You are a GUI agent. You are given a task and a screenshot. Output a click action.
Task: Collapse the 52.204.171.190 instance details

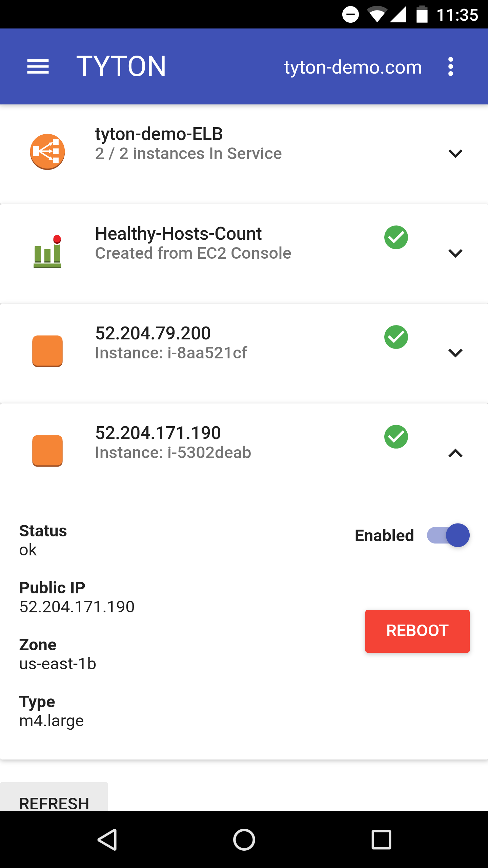[x=455, y=453]
